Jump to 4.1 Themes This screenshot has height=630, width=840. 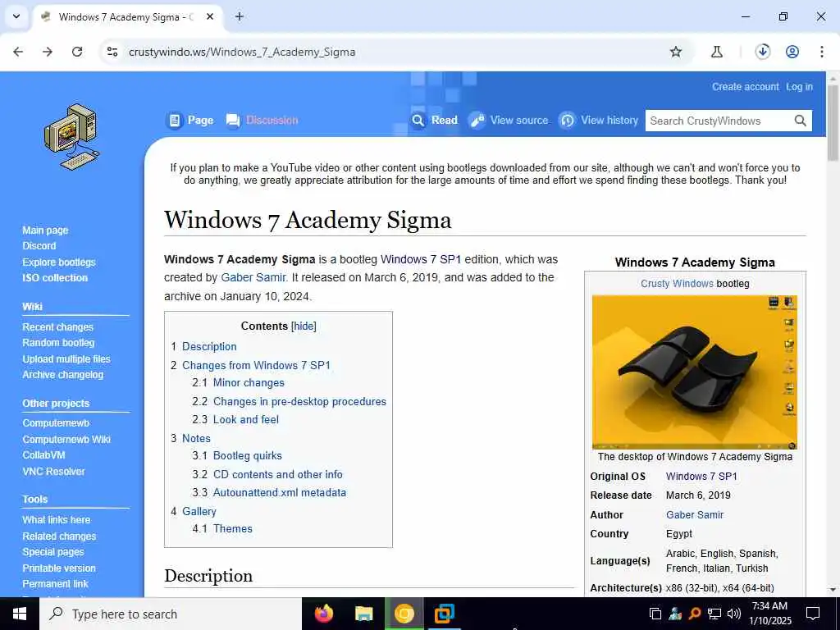pos(222,529)
